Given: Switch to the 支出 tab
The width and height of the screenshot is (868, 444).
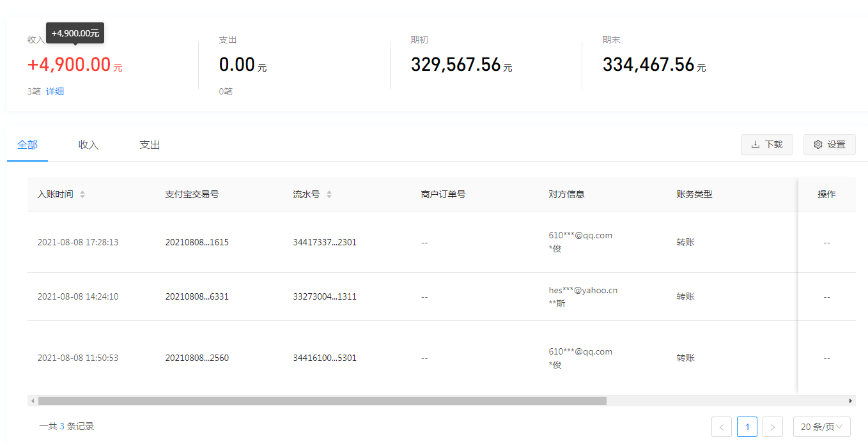Looking at the screenshot, I should [x=150, y=145].
